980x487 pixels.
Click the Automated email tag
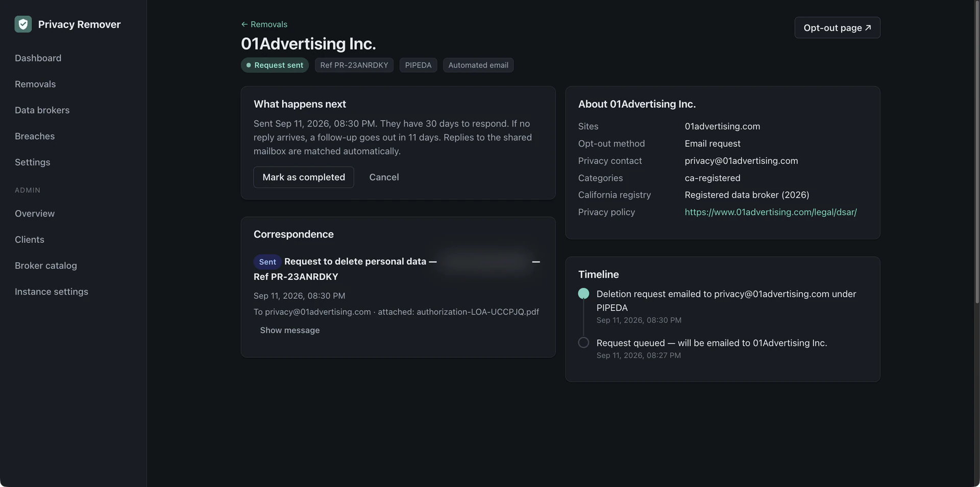(478, 65)
